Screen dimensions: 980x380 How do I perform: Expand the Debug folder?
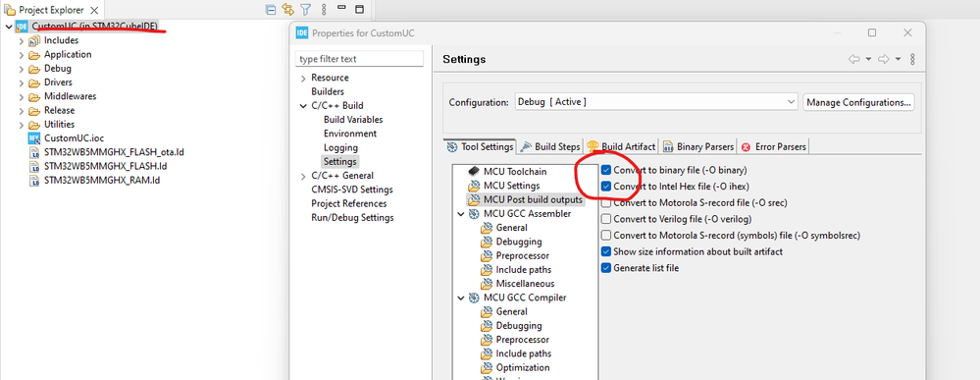tap(22, 69)
